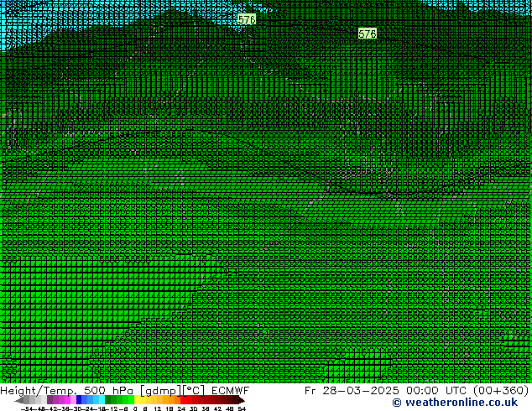The width and height of the screenshot is (532, 411).
Task: Pick the bright magenta swatch in the legend
Action: 67,399
